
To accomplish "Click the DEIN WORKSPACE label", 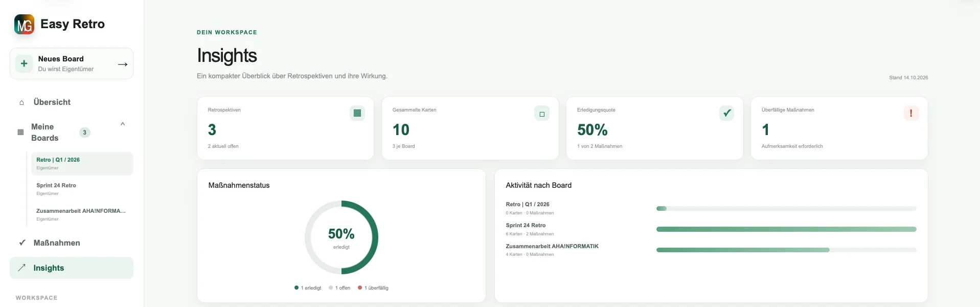I will [x=227, y=32].
